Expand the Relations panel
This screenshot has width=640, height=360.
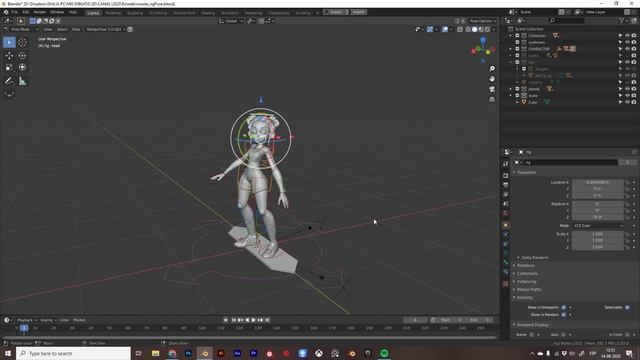click(x=525, y=265)
